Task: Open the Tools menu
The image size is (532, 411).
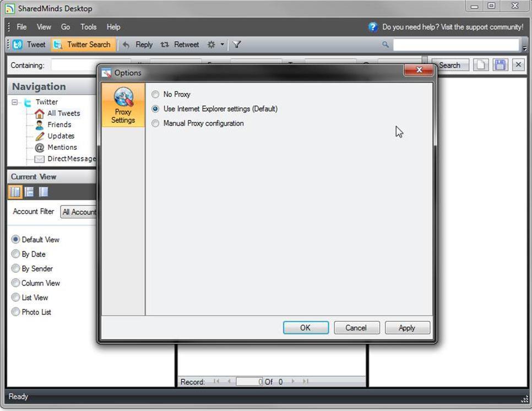Action: (x=88, y=26)
